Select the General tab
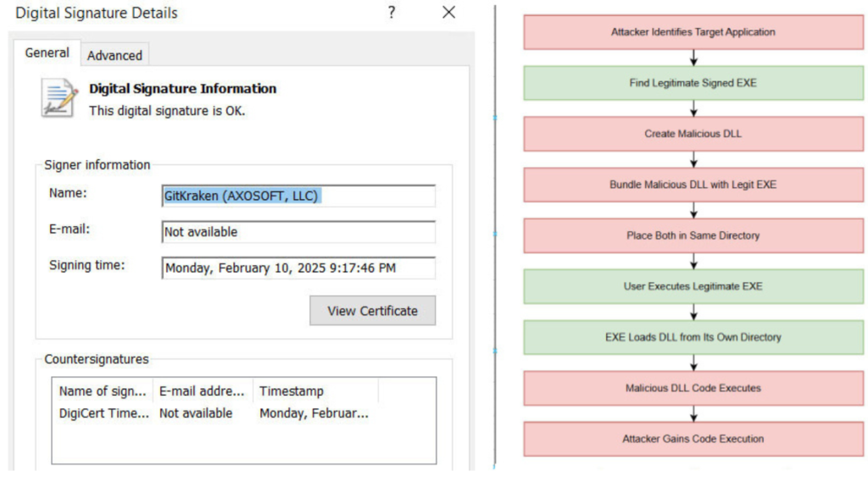 (47, 53)
